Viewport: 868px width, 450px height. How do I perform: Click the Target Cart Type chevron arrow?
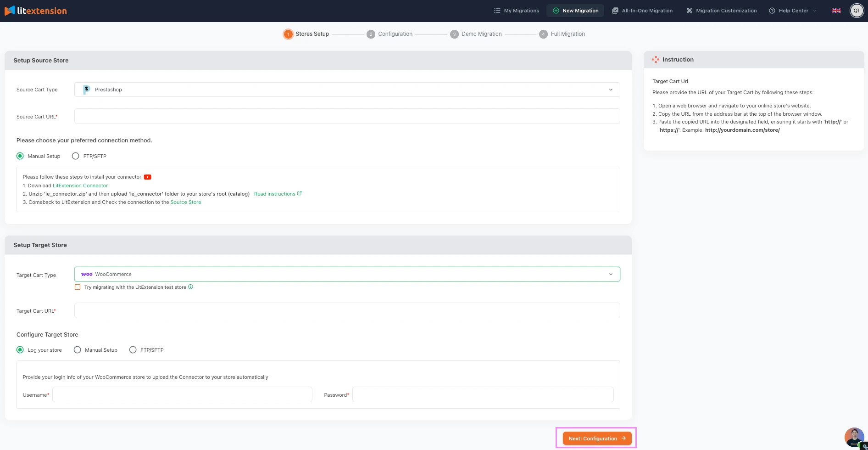[x=611, y=274]
